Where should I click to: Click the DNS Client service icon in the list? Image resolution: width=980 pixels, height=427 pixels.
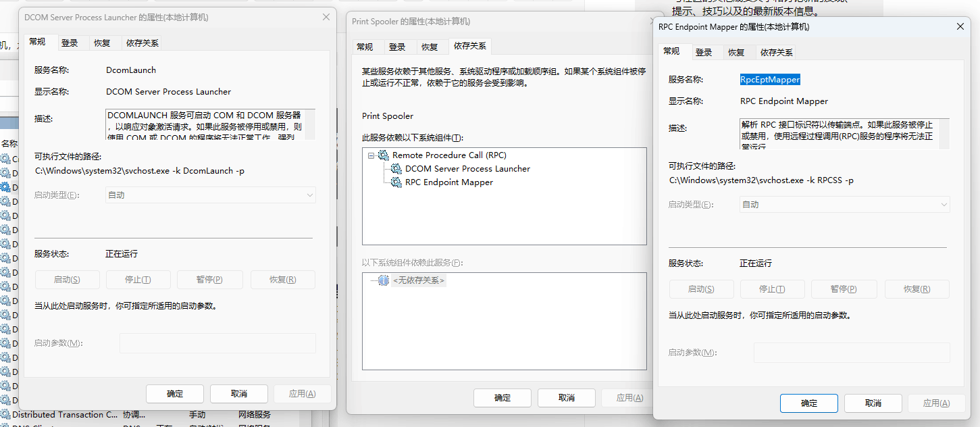tap(6, 425)
